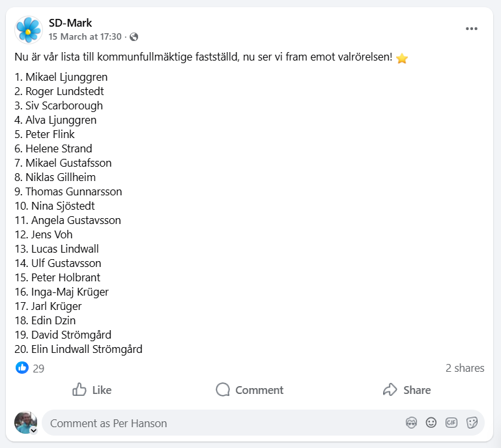The image size is (501, 448).
Task: Click the SD-Mark flower profile picture
Action: point(28,30)
